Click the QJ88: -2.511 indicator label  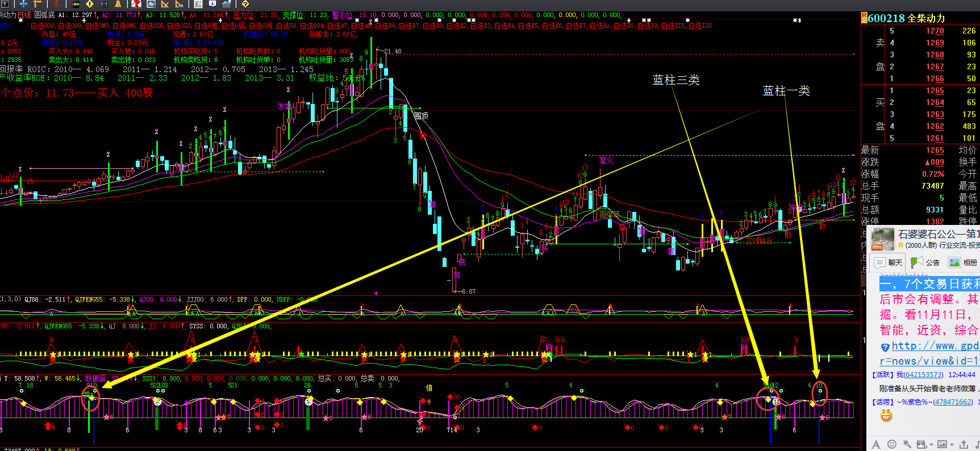click(x=45, y=299)
